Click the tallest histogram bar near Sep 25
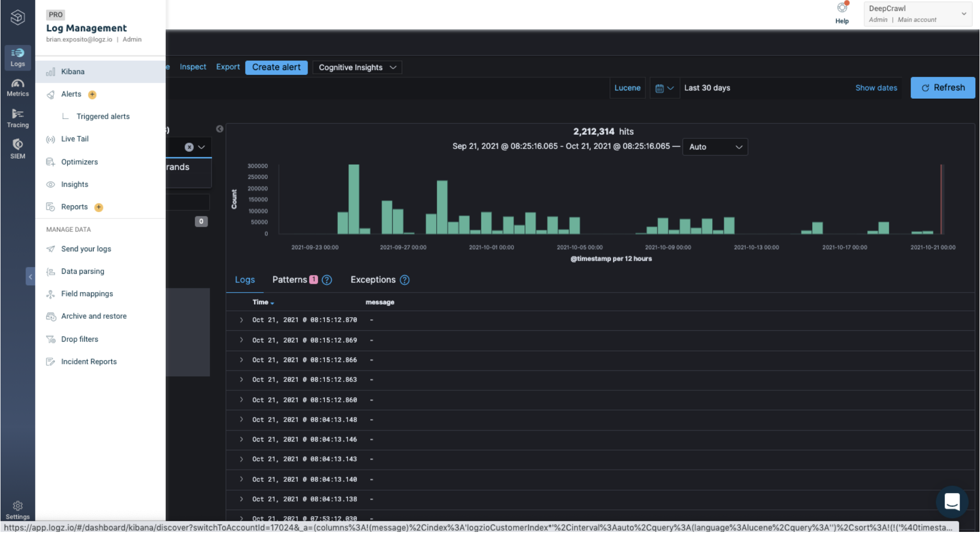This screenshot has width=980, height=534. tap(354, 200)
